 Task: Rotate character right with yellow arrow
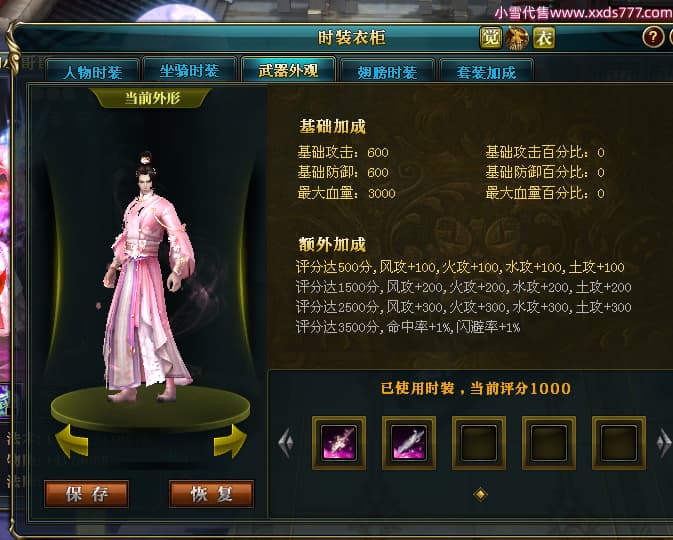point(230,441)
